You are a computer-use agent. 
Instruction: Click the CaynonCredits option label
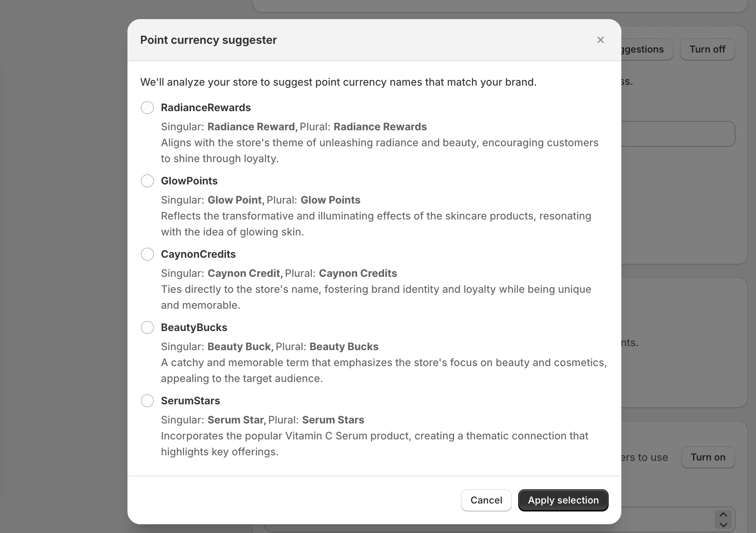(198, 254)
